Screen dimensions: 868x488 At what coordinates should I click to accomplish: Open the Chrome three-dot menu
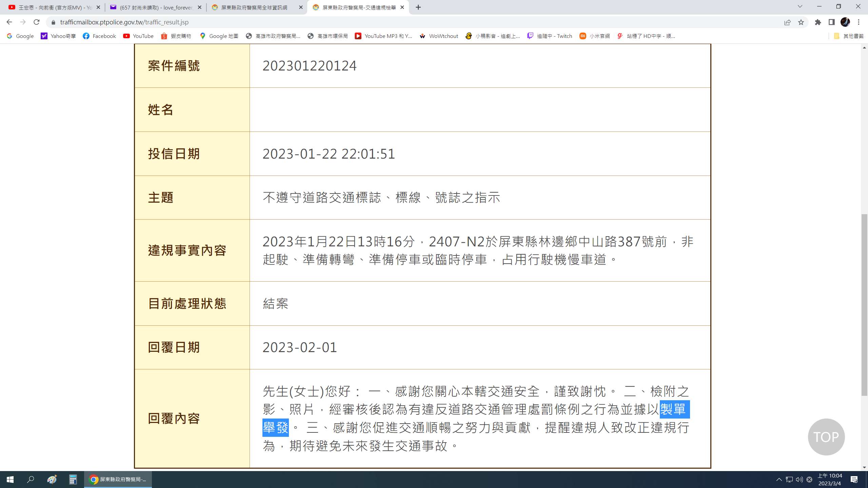click(x=859, y=22)
